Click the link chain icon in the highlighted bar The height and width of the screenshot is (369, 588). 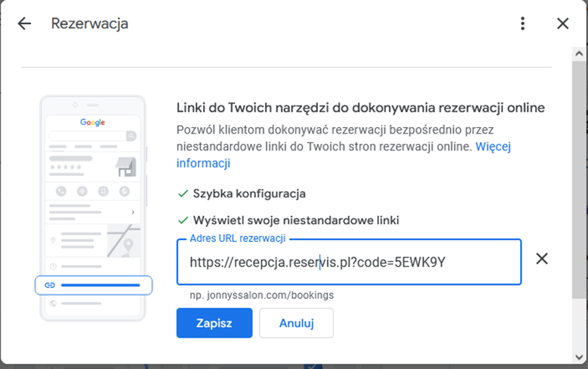click(50, 285)
